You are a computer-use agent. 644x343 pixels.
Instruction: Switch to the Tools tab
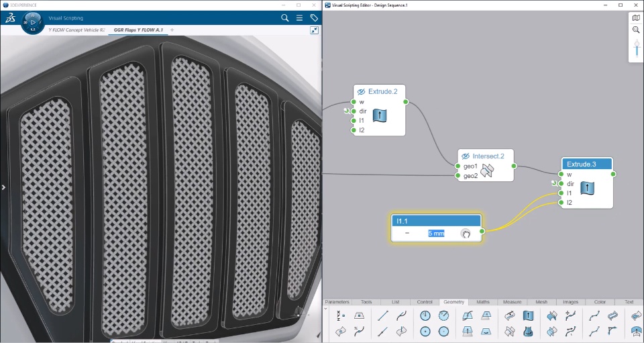tap(366, 302)
